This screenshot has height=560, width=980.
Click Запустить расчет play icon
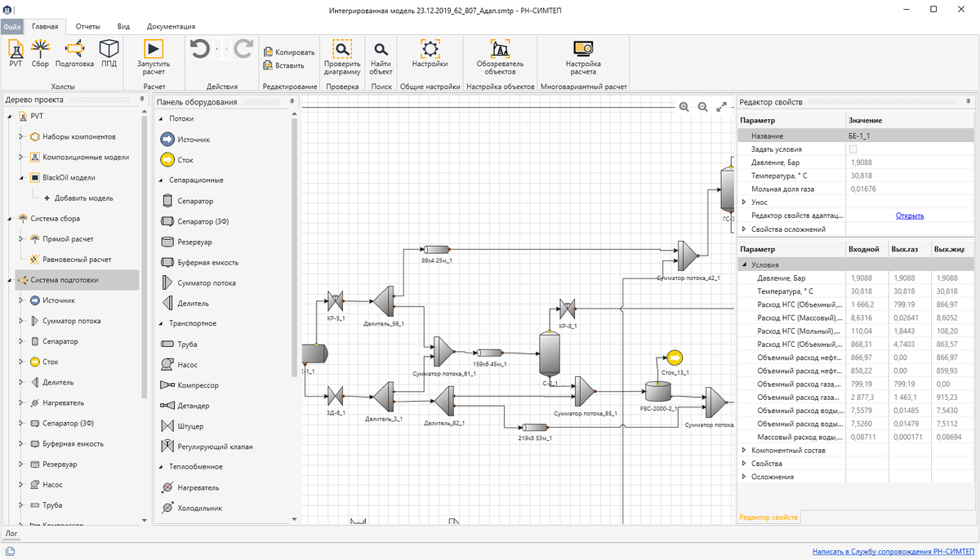pyautogui.click(x=154, y=48)
